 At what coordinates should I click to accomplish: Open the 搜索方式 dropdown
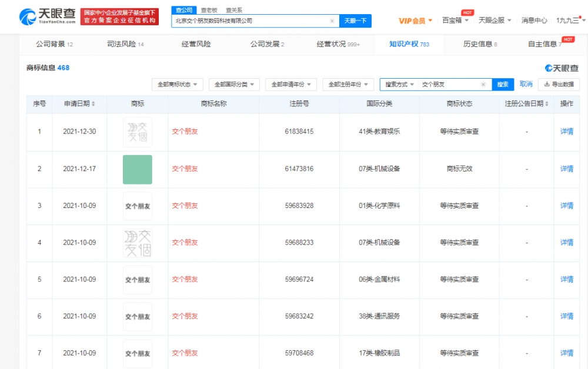(399, 84)
